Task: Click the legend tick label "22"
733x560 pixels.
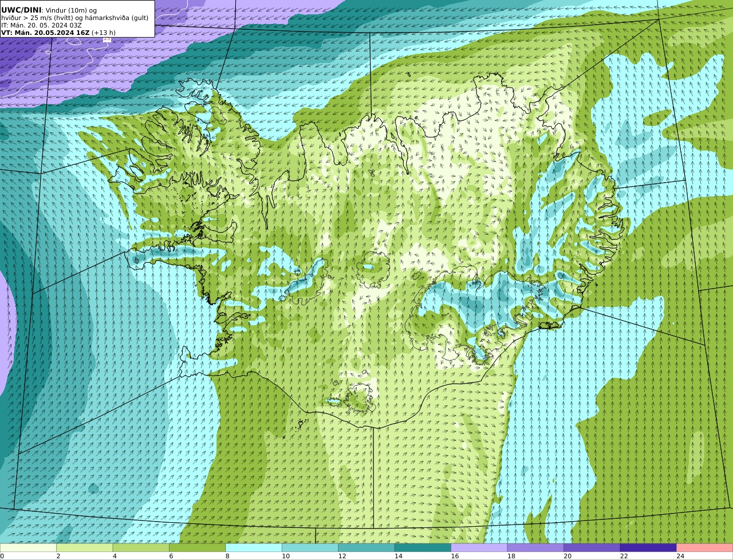Action: (x=624, y=556)
